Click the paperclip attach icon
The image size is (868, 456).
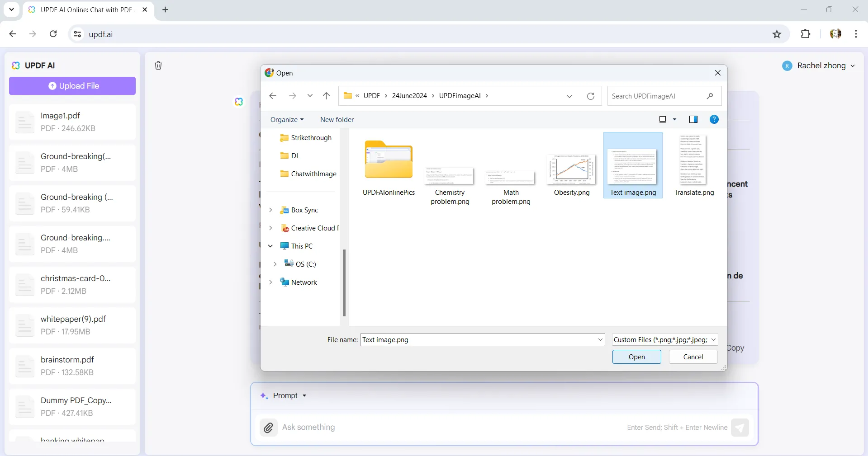[x=268, y=428]
